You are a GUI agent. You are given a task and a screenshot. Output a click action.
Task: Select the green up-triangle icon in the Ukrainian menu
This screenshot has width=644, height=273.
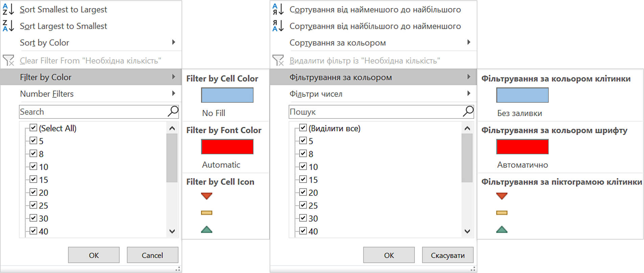point(502,230)
